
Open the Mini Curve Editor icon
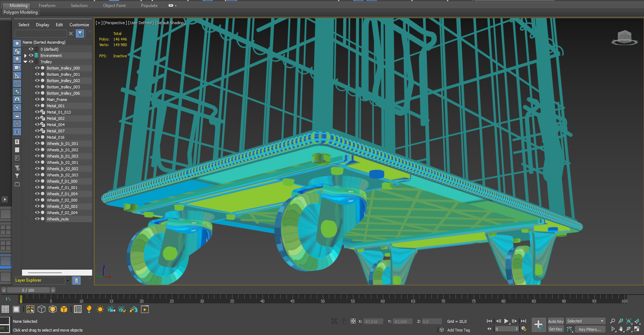click(8, 299)
